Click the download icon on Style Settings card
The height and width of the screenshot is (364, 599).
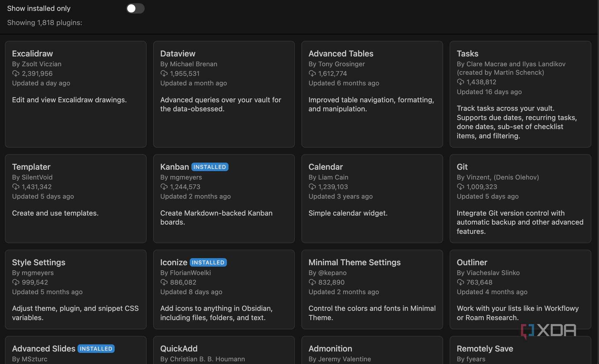coord(16,282)
